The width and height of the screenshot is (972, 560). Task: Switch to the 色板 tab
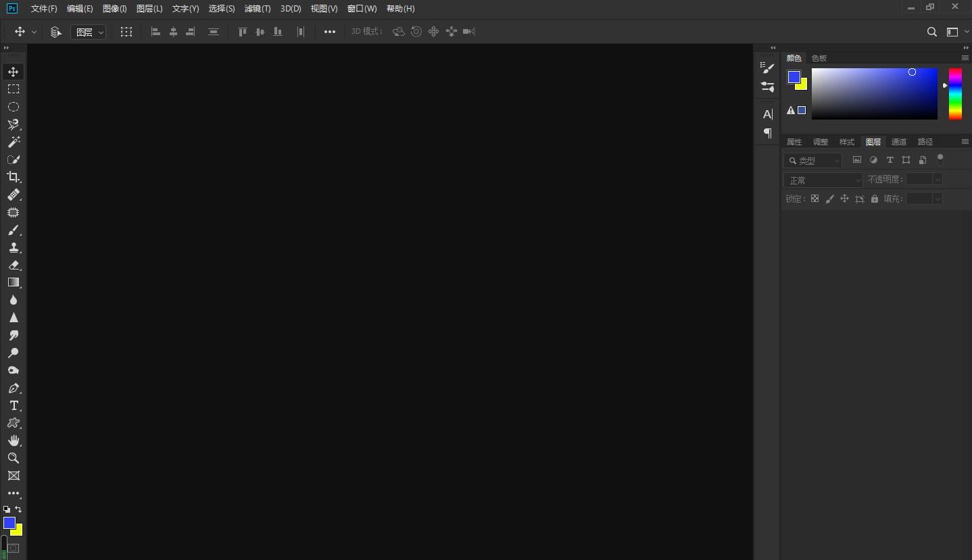tap(819, 58)
